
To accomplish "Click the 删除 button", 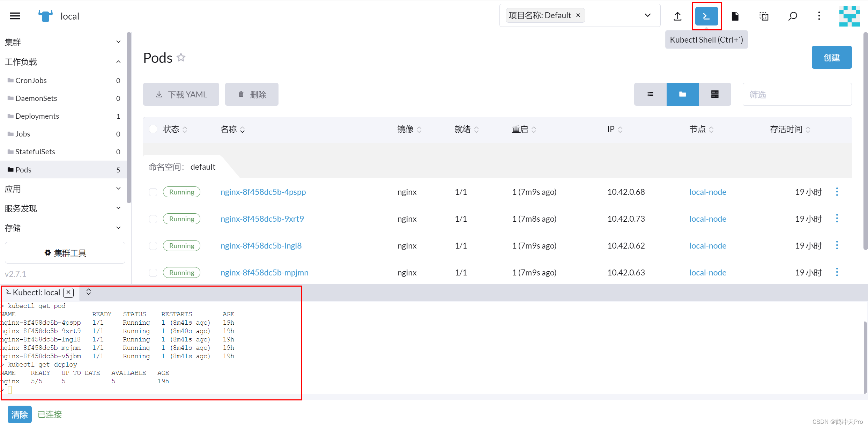I will point(252,94).
